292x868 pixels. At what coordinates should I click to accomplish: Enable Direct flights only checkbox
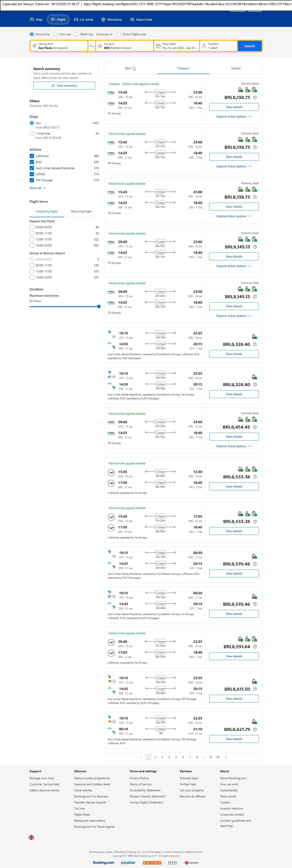point(119,34)
